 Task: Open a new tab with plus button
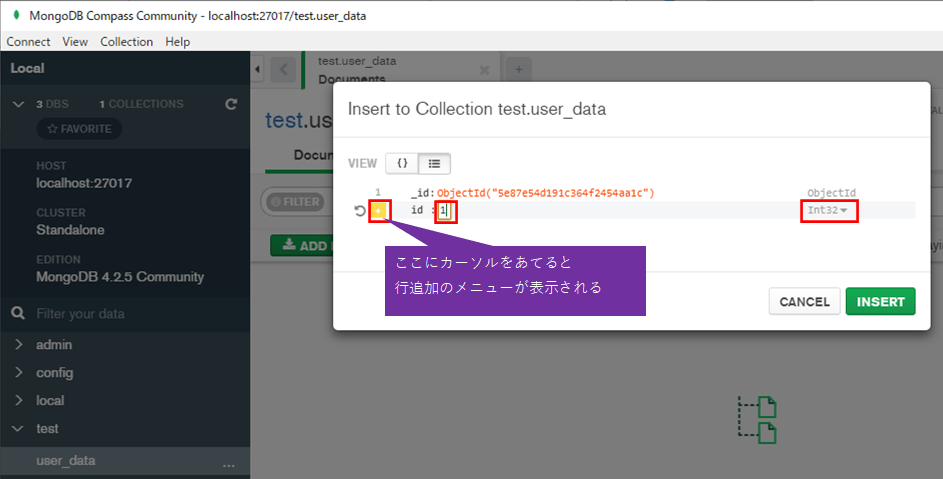tap(519, 69)
